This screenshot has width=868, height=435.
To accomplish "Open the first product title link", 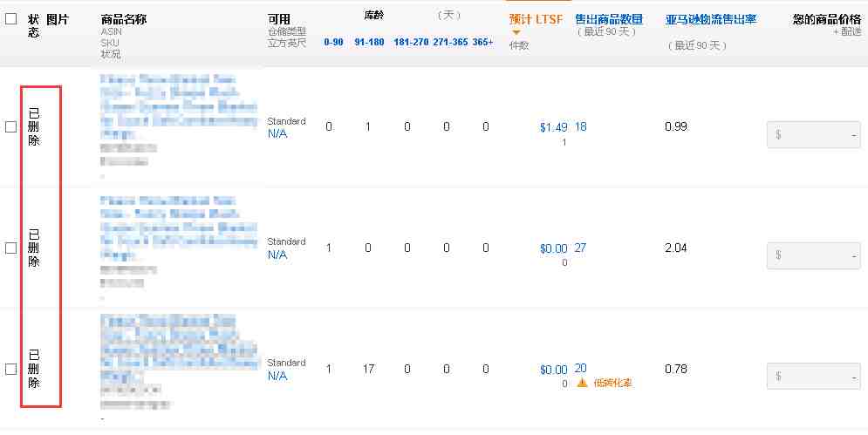I will pos(179,107).
